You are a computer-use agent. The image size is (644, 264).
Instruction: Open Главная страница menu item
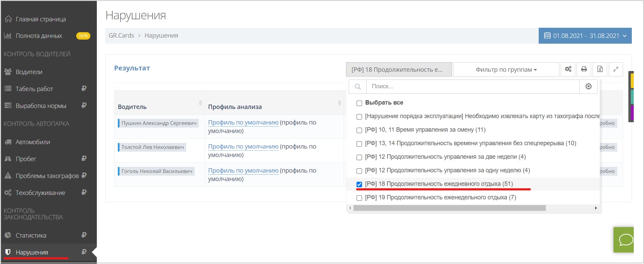pos(41,19)
